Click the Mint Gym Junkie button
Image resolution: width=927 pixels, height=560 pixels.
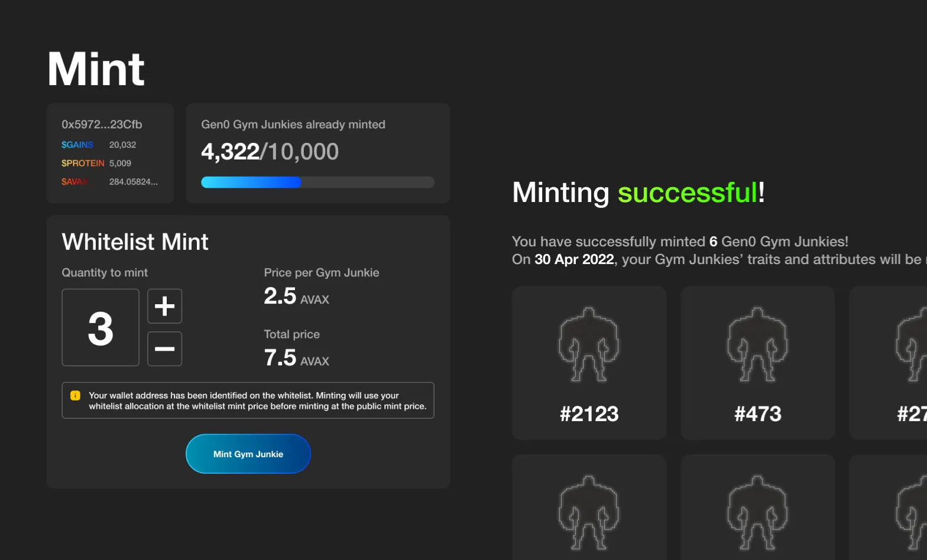click(x=248, y=454)
